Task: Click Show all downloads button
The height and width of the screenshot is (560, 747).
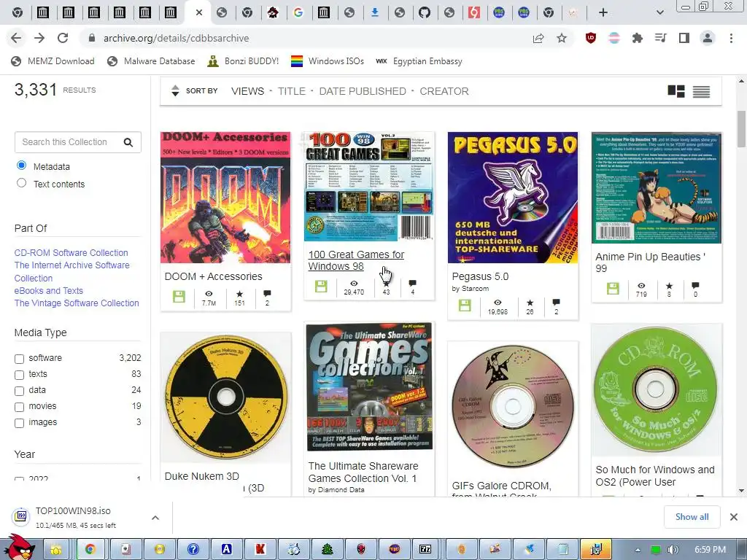Action: pyautogui.click(x=692, y=517)
